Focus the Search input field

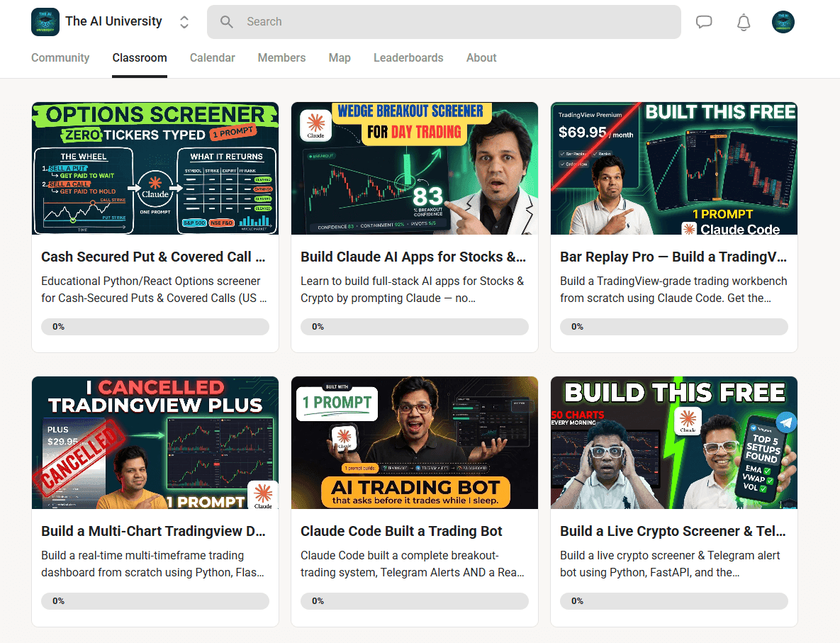pyautogui.click(x=444, y=22)
